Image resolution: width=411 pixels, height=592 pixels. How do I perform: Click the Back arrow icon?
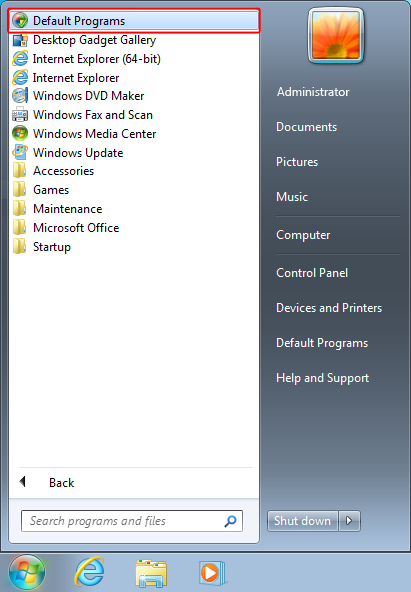[x=22, y=482]
